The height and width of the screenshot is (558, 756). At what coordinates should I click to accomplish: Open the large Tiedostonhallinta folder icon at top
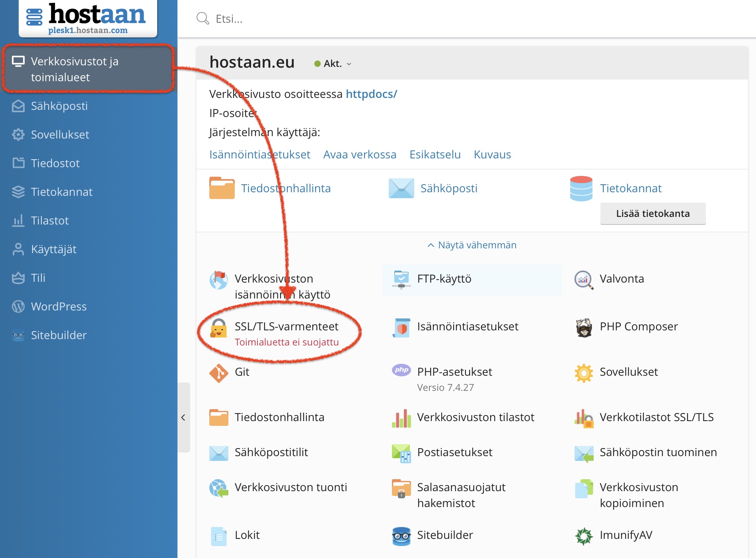click(222, 188)
